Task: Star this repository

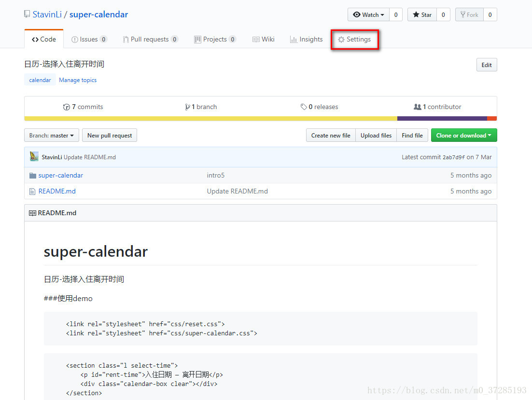Action: click(x=422, y=14)
